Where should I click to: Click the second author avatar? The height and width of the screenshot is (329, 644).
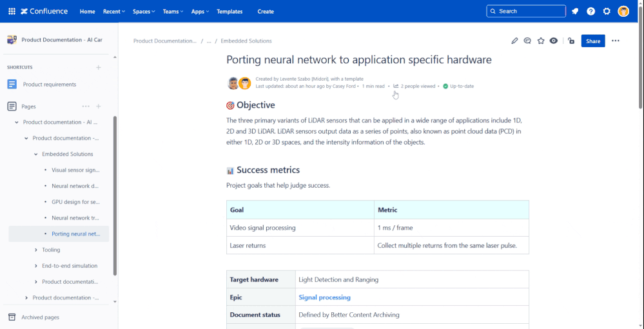click(x=245, y=83)
